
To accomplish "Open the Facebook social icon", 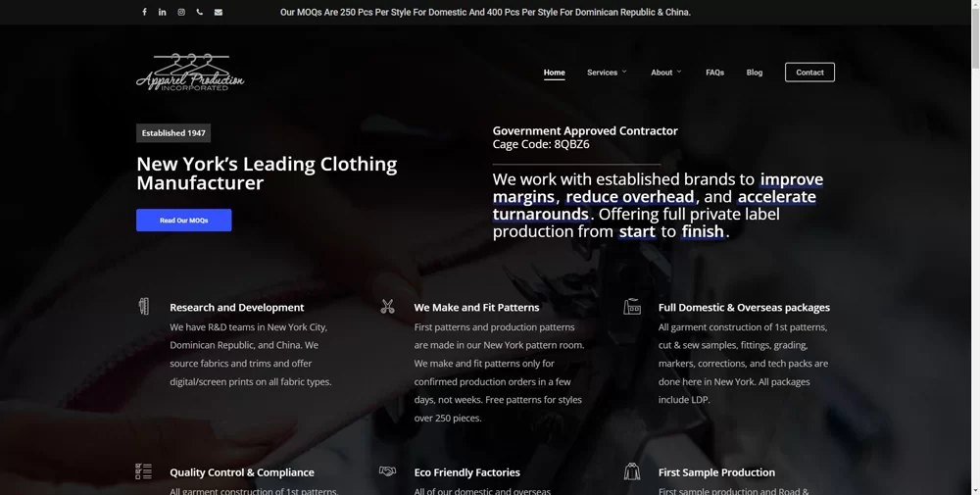I will [x=144, y=12].
